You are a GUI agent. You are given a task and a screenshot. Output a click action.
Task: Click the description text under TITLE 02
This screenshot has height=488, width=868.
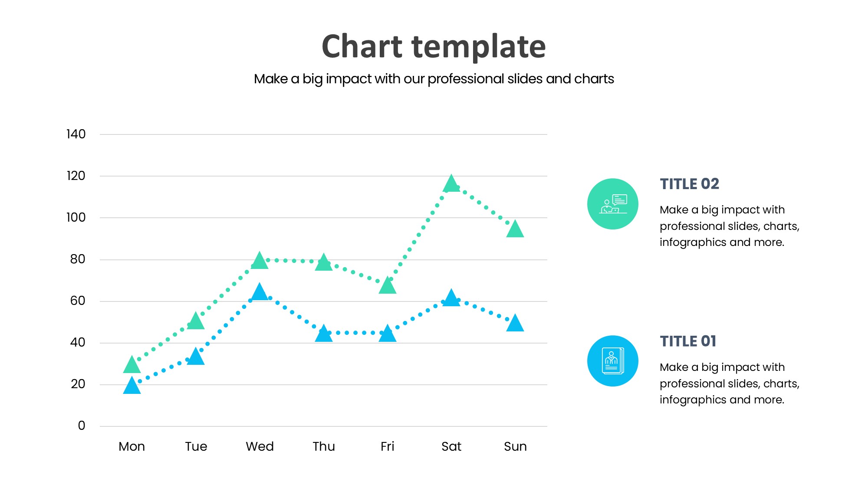click(729, 226)
